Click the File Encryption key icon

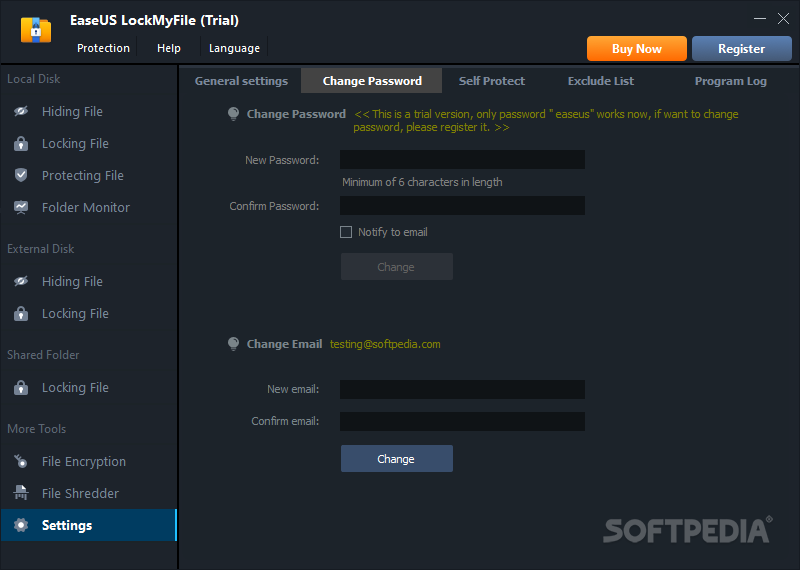pos(21,461)
